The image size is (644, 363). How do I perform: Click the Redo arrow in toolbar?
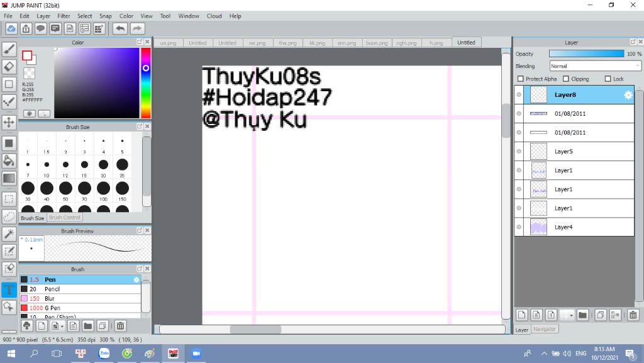coord(137,28)
